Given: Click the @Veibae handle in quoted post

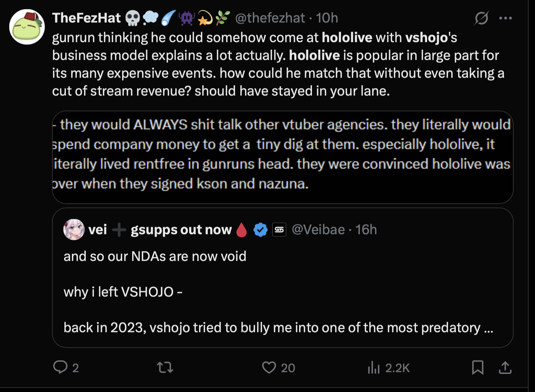Looking at the screenshot, I should tap(318, 230).
